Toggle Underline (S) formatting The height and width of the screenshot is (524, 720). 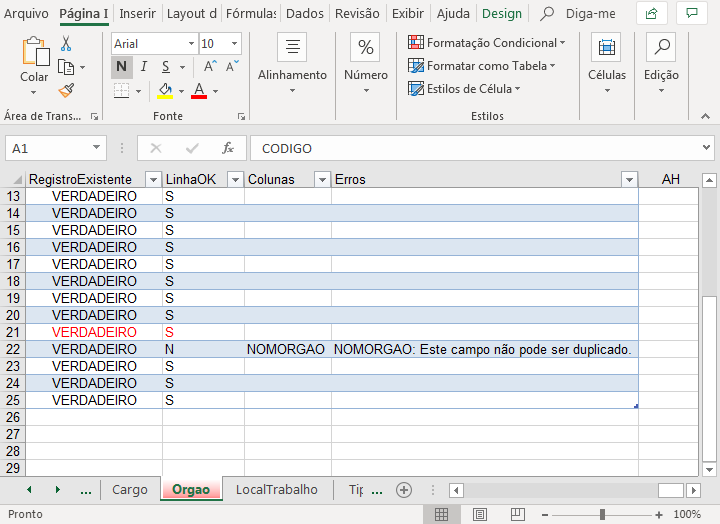(x=165, y=67)
